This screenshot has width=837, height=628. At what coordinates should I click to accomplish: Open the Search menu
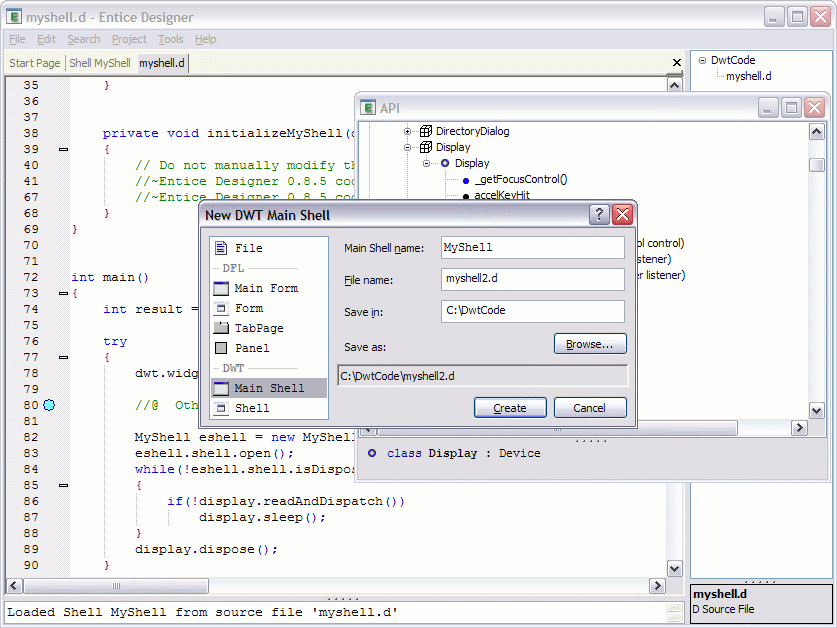tap(83, 39)
